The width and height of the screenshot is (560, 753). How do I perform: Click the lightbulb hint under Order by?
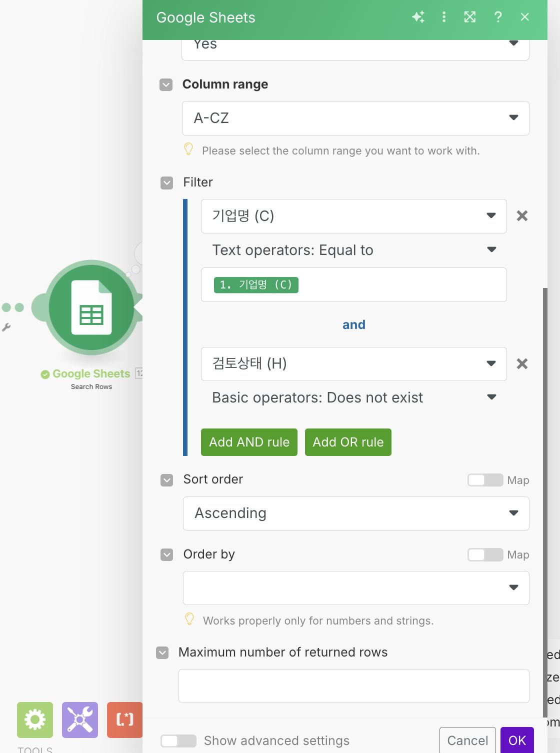(x=189, y=619)
